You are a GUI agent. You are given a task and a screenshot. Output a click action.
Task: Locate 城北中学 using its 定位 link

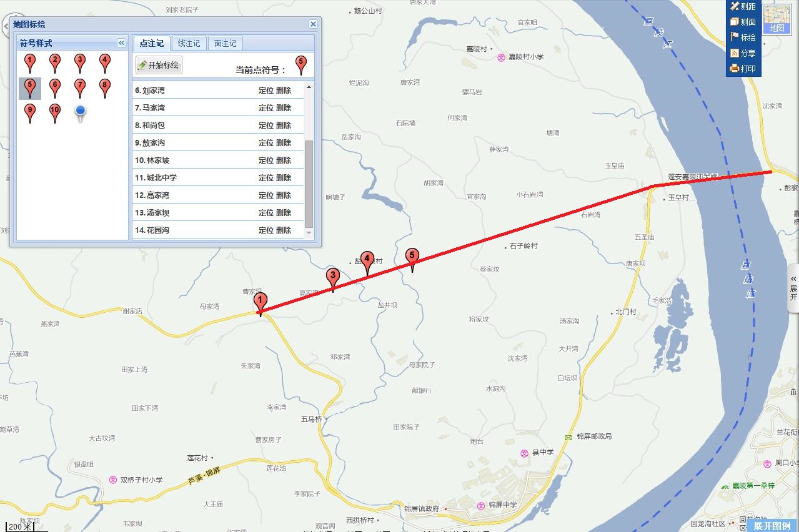click(x=266, y=178)
